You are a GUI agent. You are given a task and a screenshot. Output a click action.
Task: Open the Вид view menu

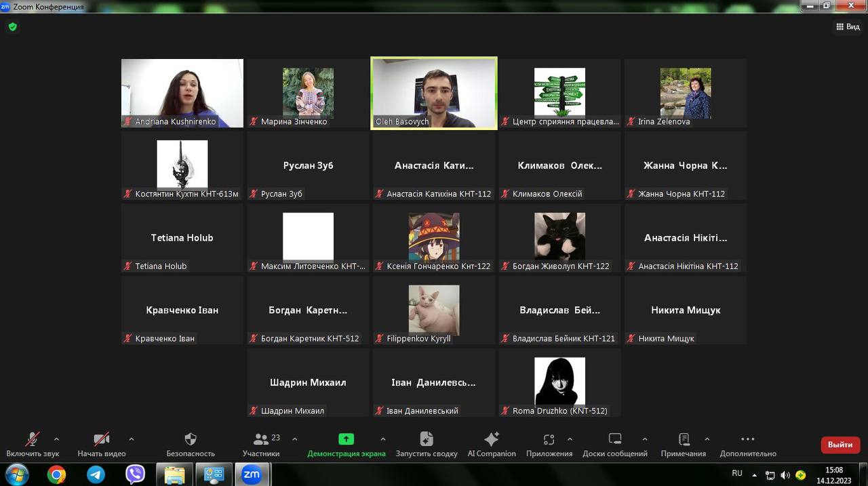tap(848, 27)
